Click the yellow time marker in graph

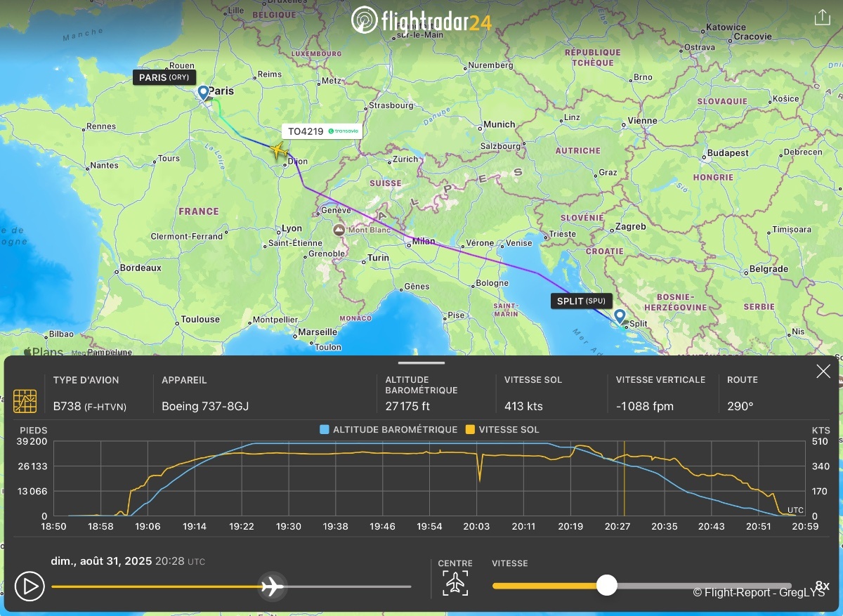coord(624,478)
